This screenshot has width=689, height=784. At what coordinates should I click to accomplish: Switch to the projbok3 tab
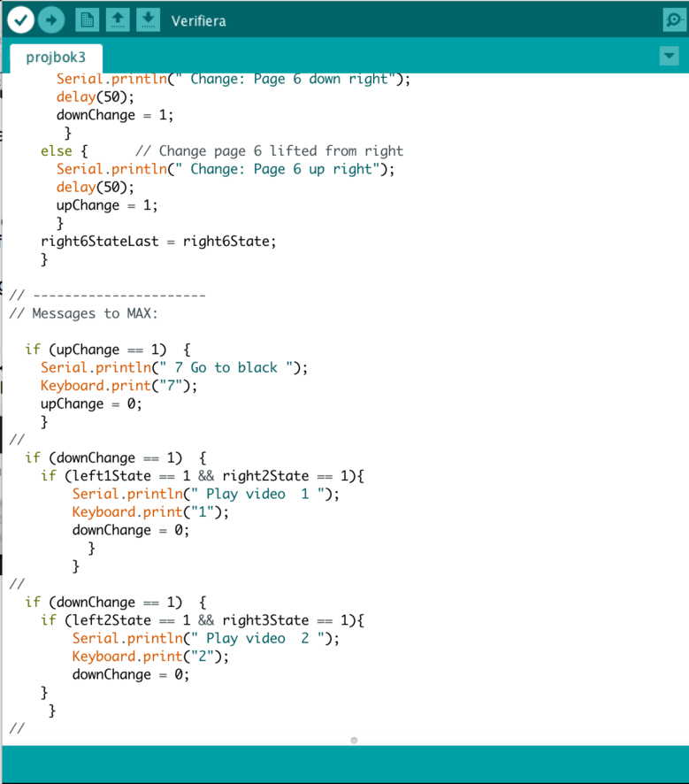tap(56, 58)
